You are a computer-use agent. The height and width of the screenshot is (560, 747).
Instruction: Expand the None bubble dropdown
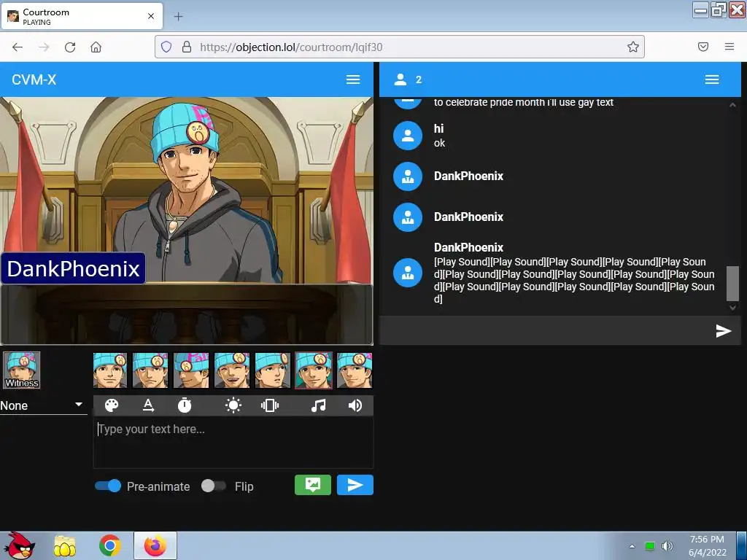pos(43,405)
